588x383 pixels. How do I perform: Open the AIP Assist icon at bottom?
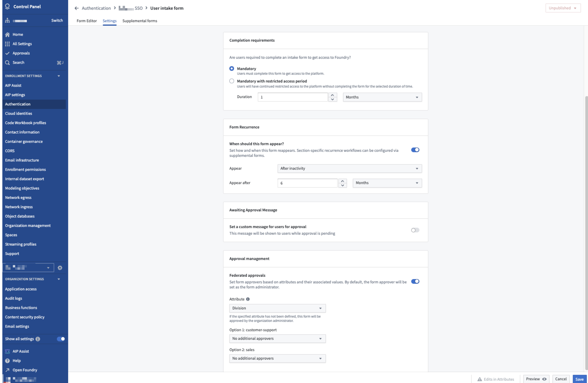point(7,351)
